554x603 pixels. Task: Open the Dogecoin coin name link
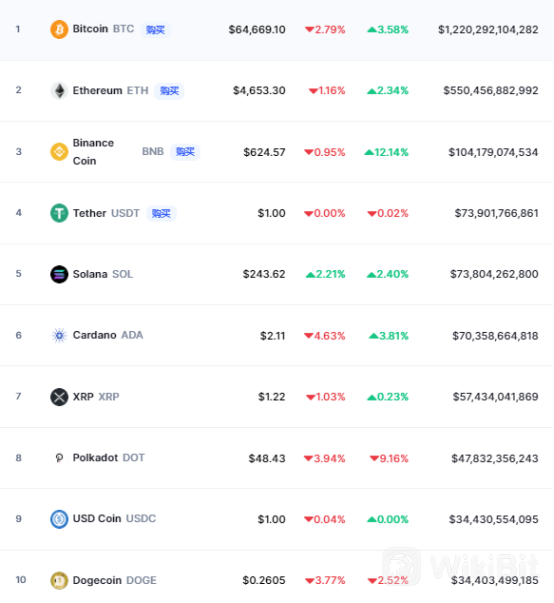(x=97, y=580)
